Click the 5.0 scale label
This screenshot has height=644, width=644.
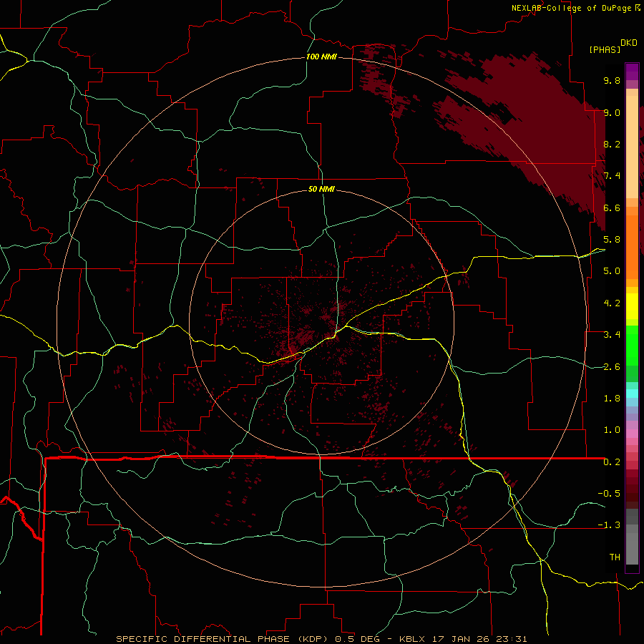pos(612,271)
